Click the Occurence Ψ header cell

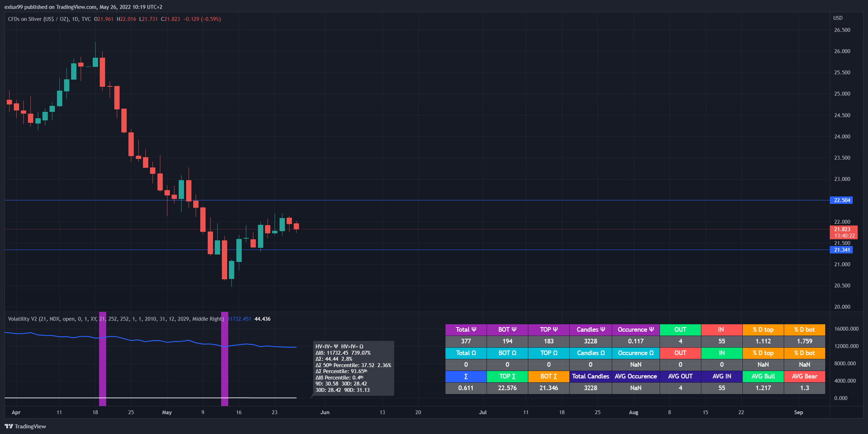(636, 330)
